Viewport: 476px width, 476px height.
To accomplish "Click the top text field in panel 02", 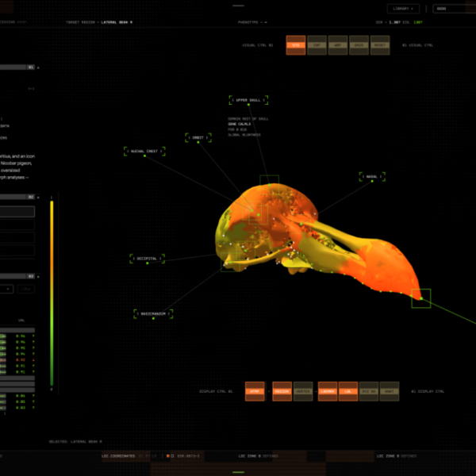I will [17, 212].
